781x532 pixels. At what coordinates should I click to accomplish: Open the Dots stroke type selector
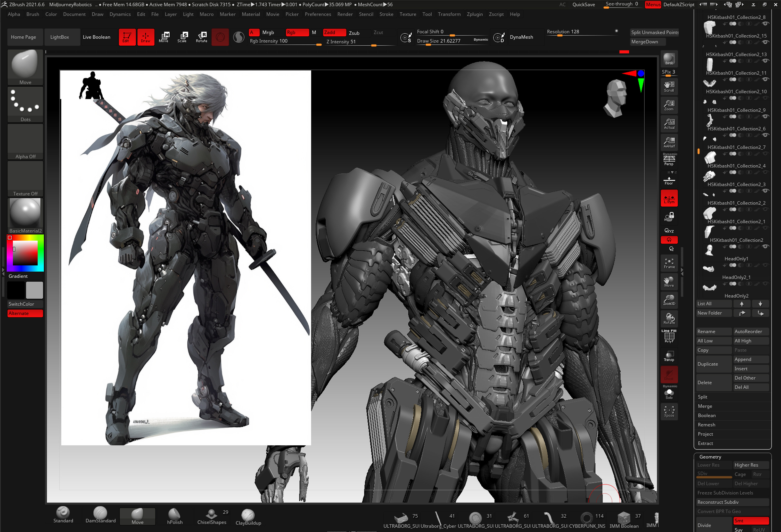tap(25, 104)
